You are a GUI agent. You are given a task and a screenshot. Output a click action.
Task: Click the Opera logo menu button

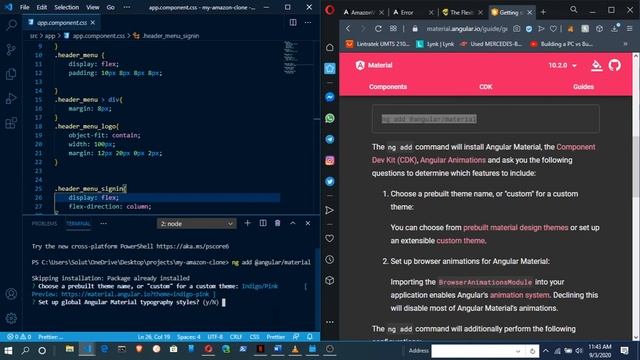pyautogui.click(x=330, y=10)
